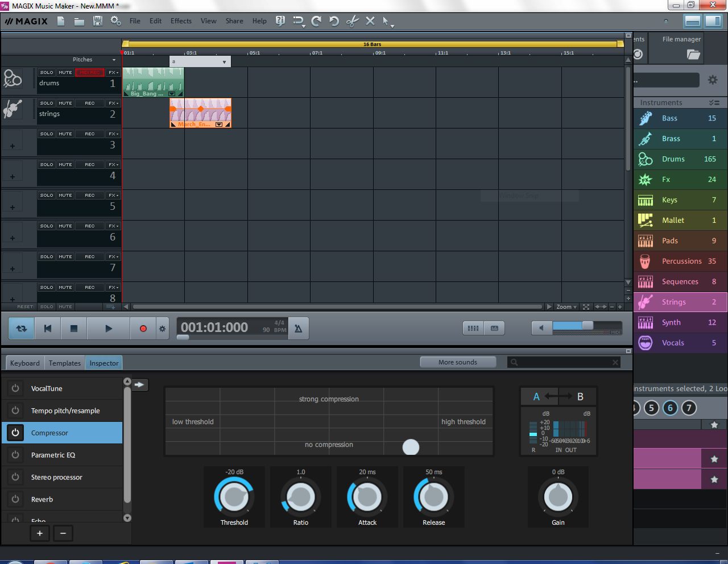Screen dimensions: 728x564
Task: Open the Effects menu
Action: (181, 21)
